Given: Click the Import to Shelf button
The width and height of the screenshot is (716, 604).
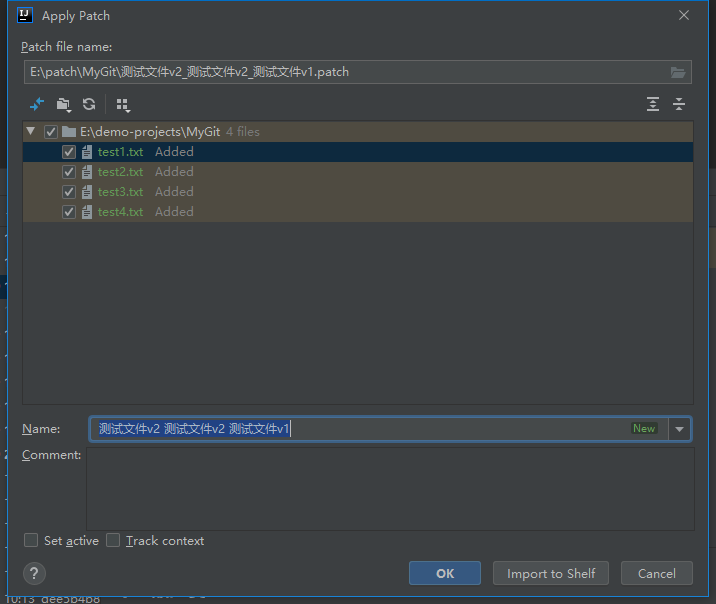Looking at the screenshot, I should coord(551,573).
